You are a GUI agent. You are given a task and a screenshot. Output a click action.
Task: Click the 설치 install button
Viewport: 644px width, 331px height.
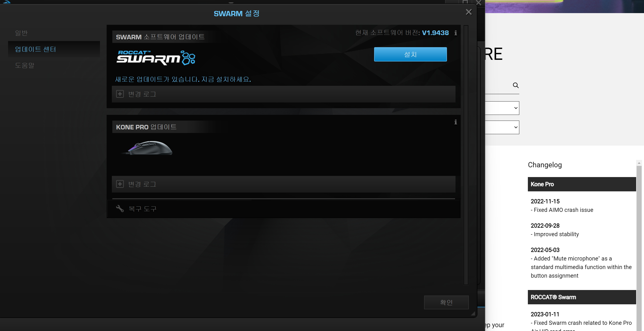click(410, 54)
